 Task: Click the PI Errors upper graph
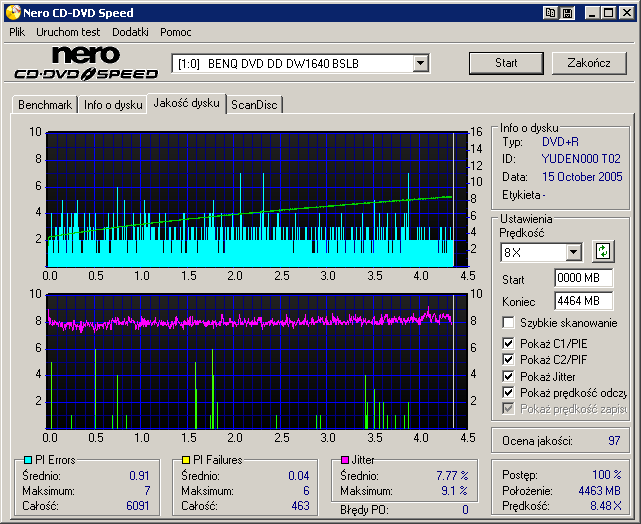click(257, 199)
